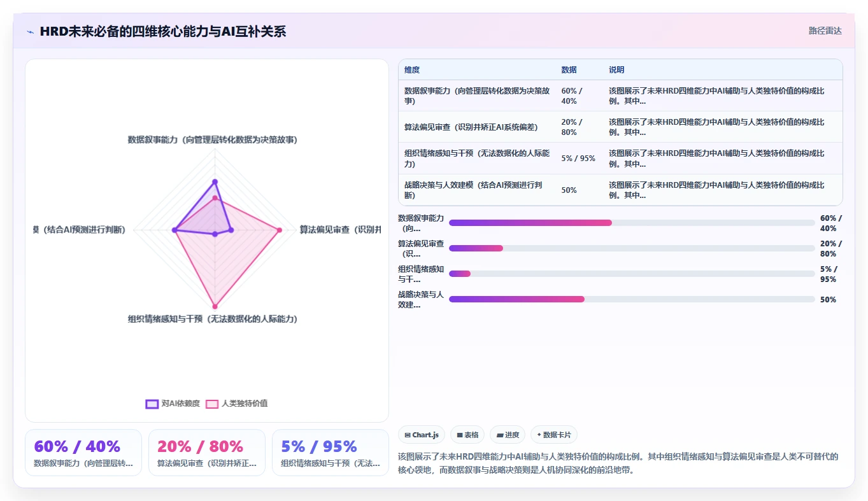Click table cell 数据叙事能力（向管理层转化数据为决策故事）
Screen dimensions: 868x501
tap(476, 96)
